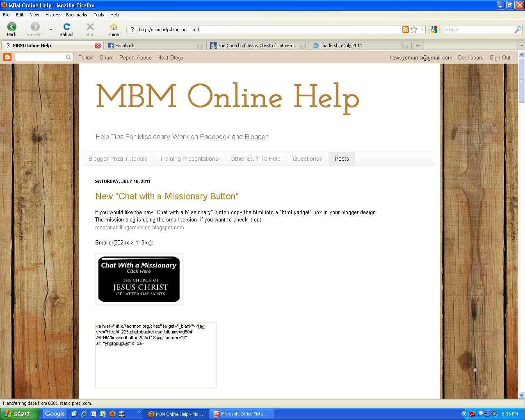Open the View menu
This screenshot has width=525, height=420.
(x=34, y=15)
